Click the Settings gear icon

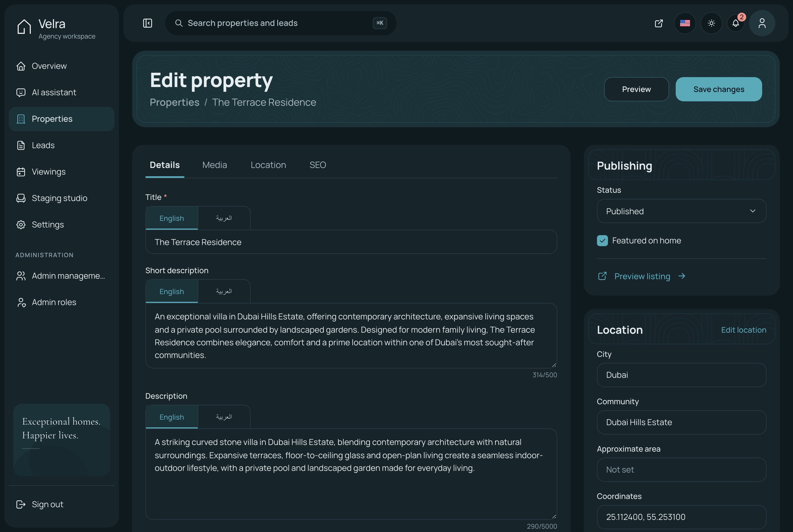point(21,225)
